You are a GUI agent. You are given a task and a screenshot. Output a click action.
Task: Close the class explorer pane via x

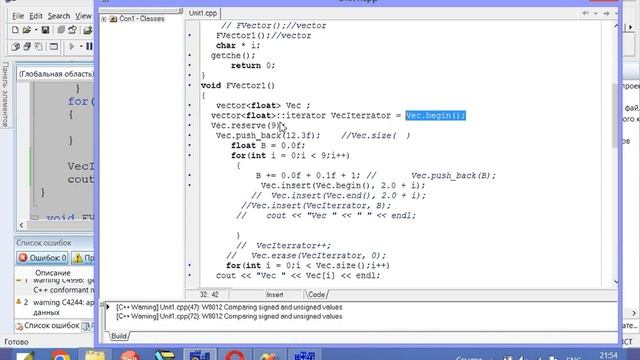click(x=180, y=11)
